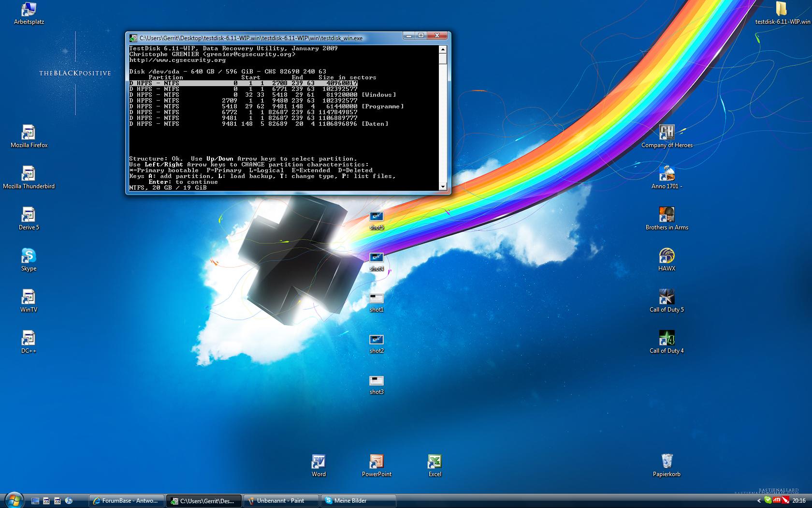Image resolution: width=812 pixels, height=508 pixels.
Task: Select the Excel desktop shortcut
Action: (435, 465)
